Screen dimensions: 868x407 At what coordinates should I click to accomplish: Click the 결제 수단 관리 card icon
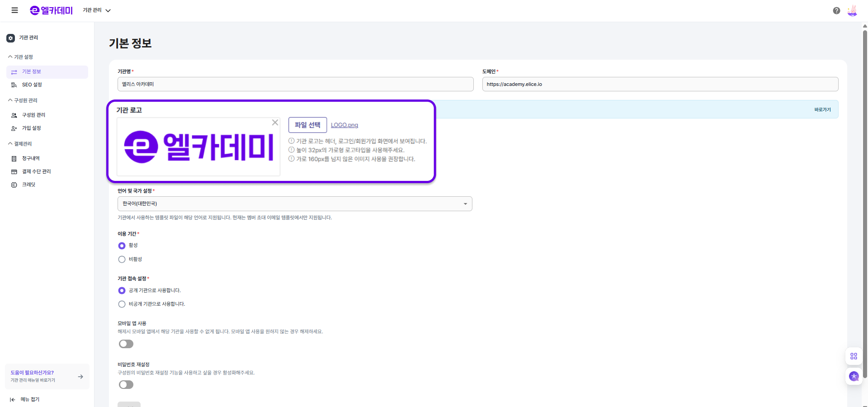pos(14,172)
